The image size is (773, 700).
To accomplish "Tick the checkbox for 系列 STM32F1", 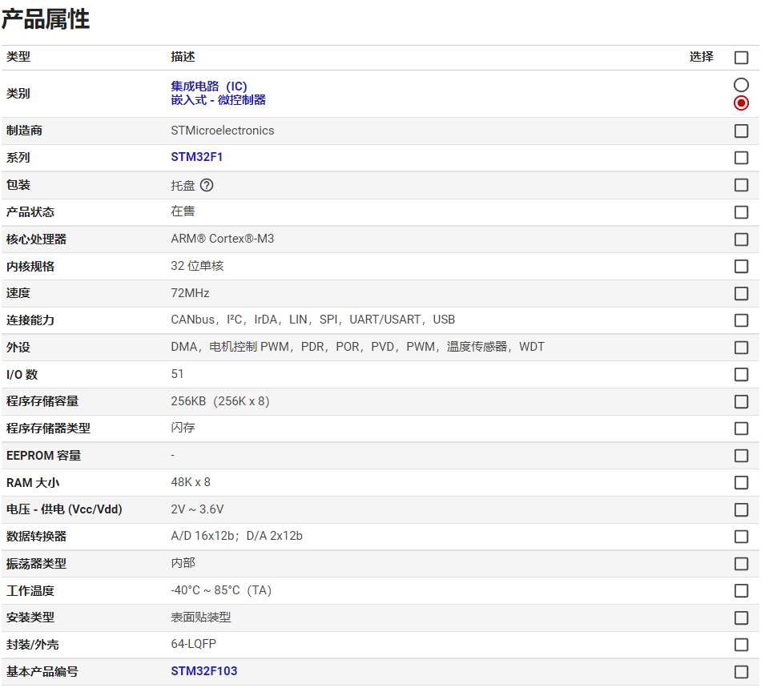I will click(741, 158).
